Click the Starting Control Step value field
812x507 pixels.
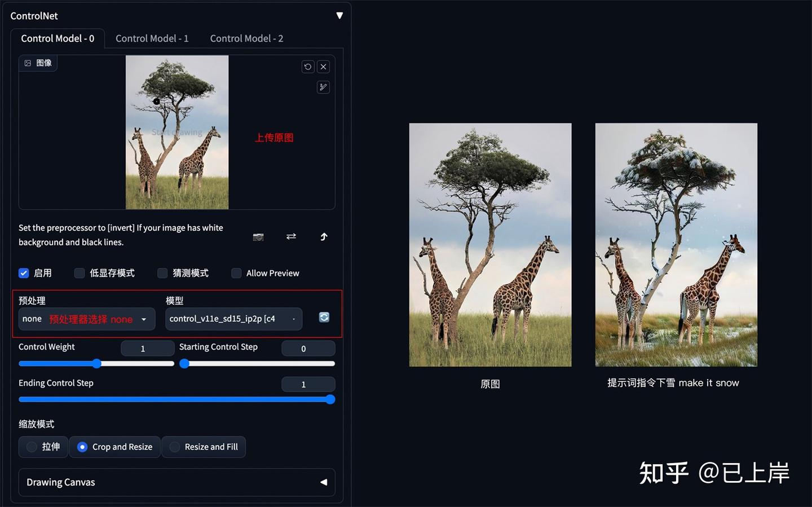(x=308, y=348)
